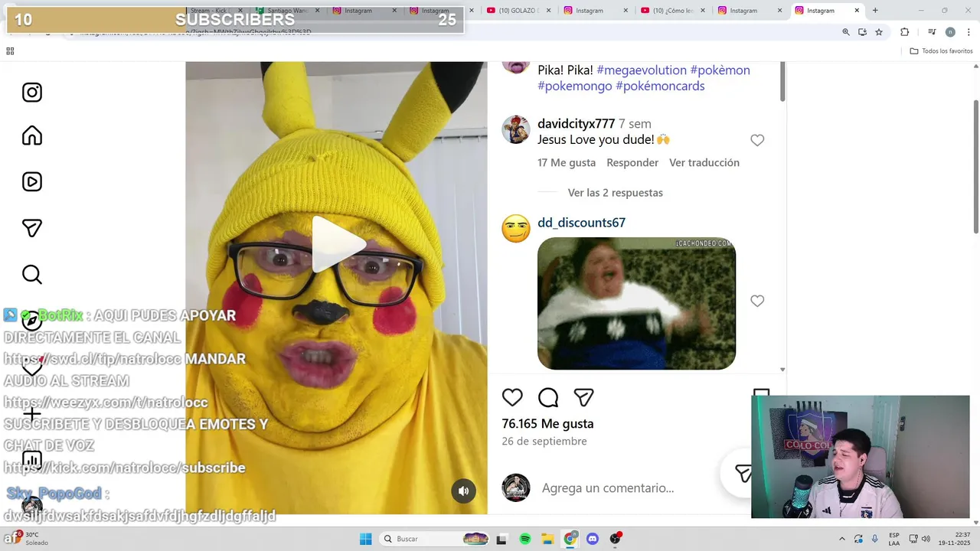Open direct messages paper-plane sidebar icon

click(32, 228)
